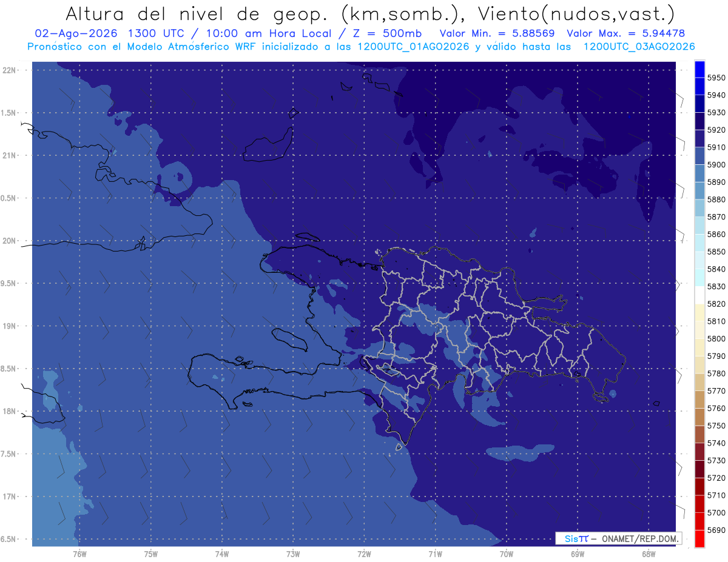This screenshot has height=562, width=728.
Task: Click 'Valor Max. = 5.94478' value
Action: (x=626, y=33)
